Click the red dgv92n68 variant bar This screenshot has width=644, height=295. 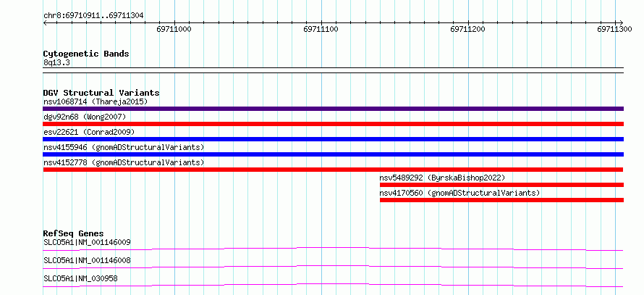point(334,124)
